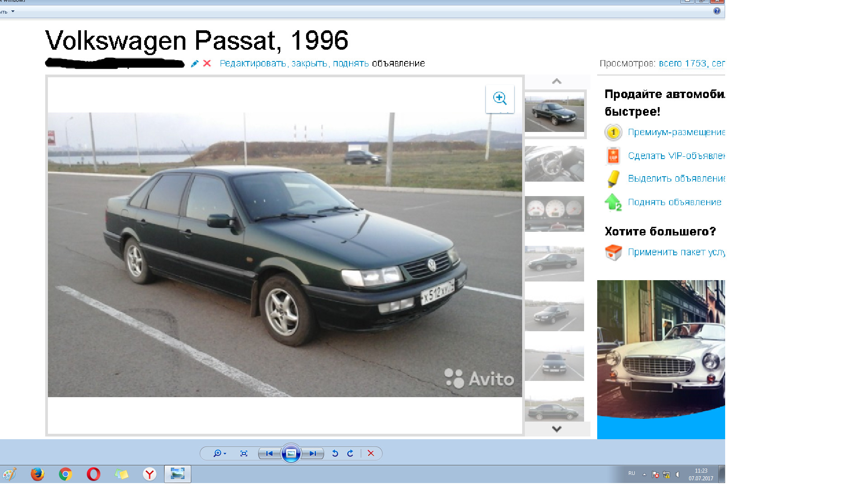Click the green up-arrow x2 icon

(613, 202)
